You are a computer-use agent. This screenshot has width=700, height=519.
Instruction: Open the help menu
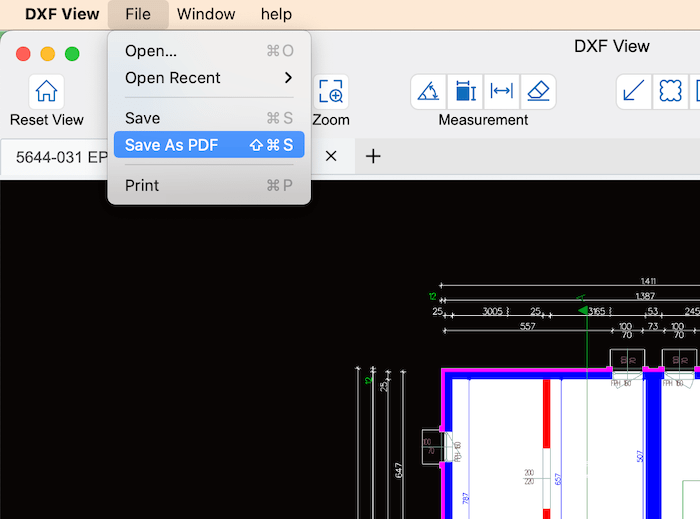tap(276, 14)
